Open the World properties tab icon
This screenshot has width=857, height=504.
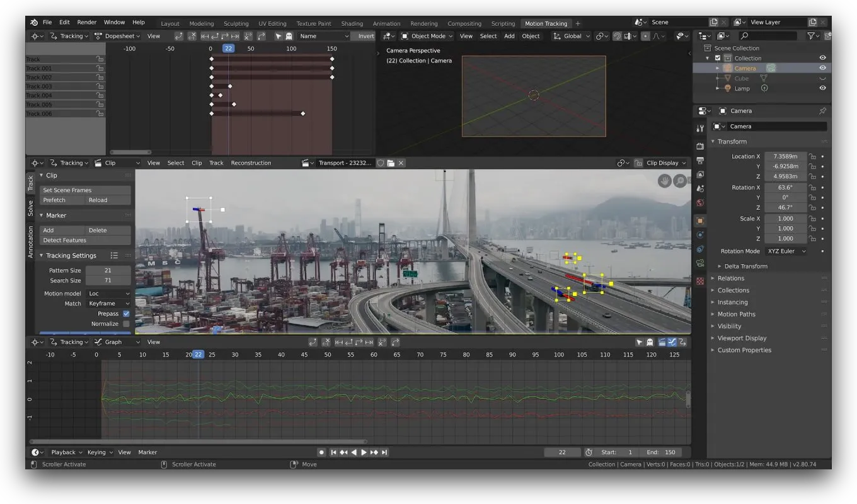[x=700, y=203]
